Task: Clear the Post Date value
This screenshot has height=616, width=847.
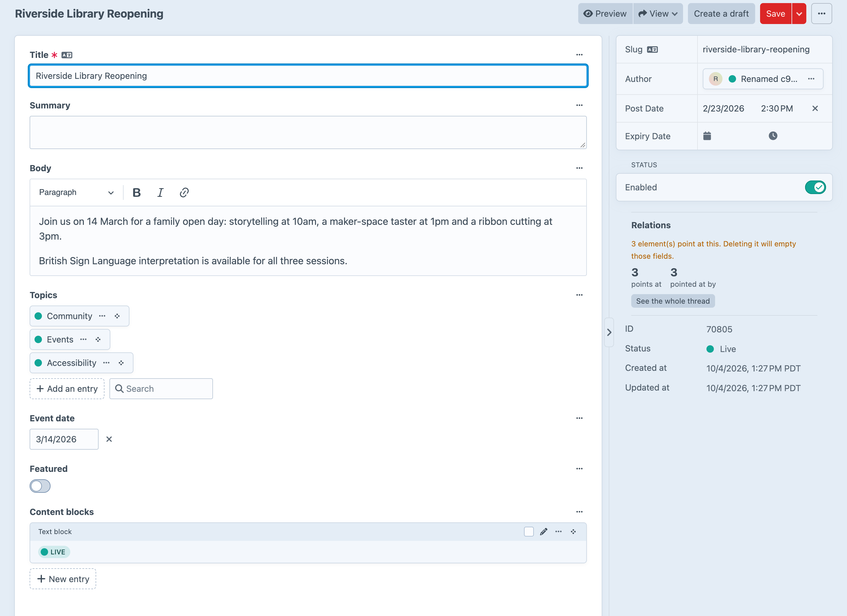Action: pos(815,109)
